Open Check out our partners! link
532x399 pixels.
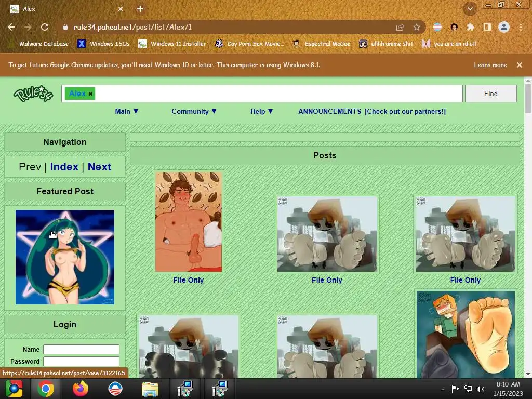[x=405, y=111]
